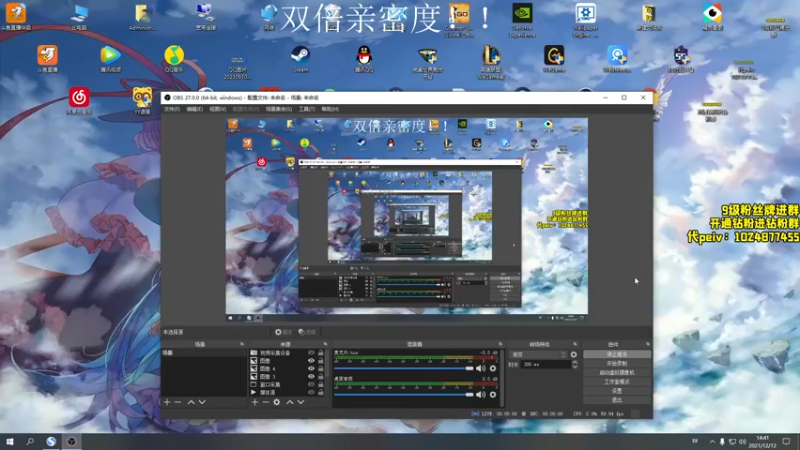The image size is (800, 450).
Task: Mute the 桌面音频 speaker icon
Action: click(x=481, y=394)
